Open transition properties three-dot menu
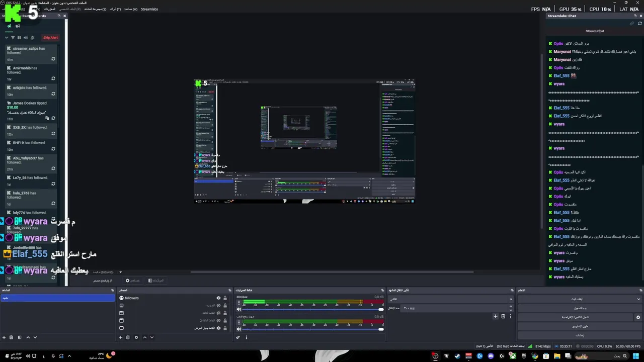Screen dimensions: 644x362 [510, 316]
